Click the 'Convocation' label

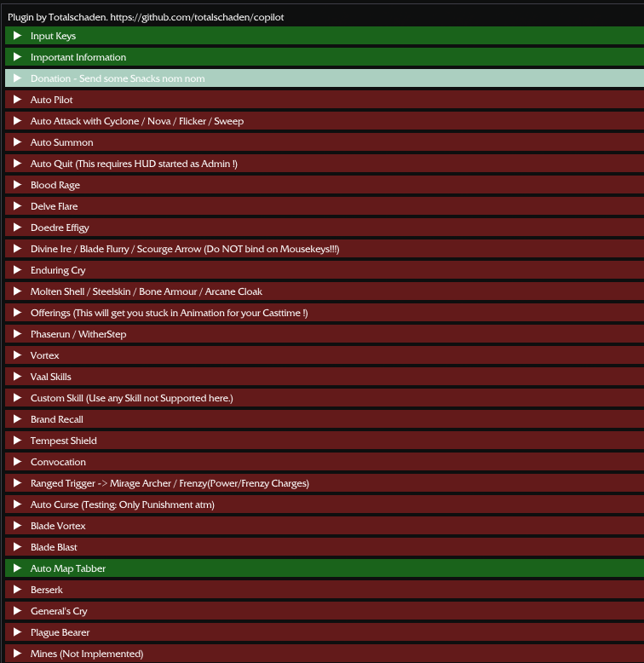(x=58, y=462)
